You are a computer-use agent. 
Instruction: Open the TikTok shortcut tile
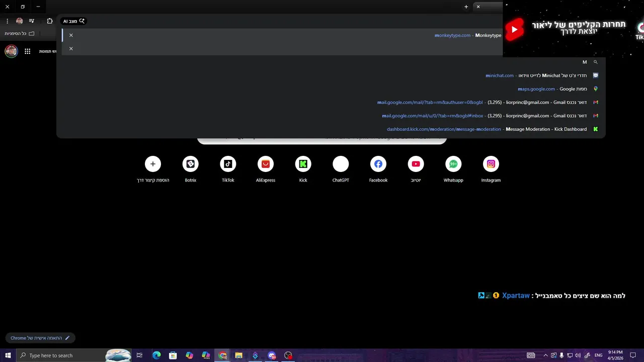tap(228, 169)
